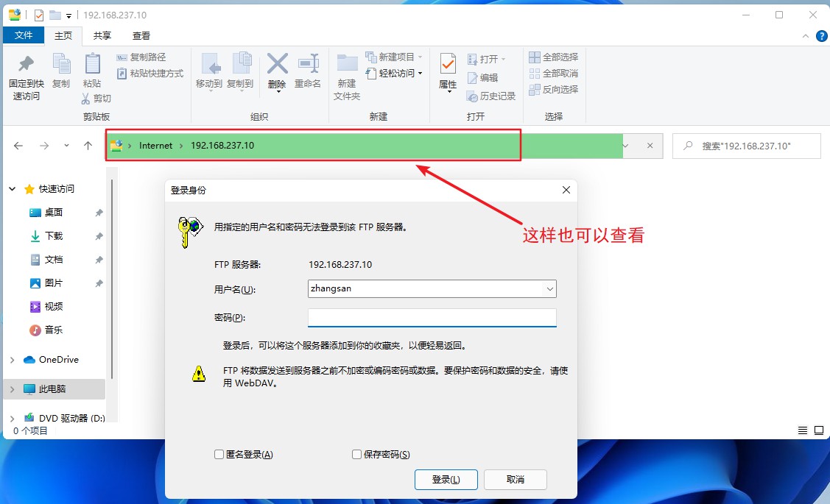Open the 查看 ribbon tab
830x504 pixels.
141,35
